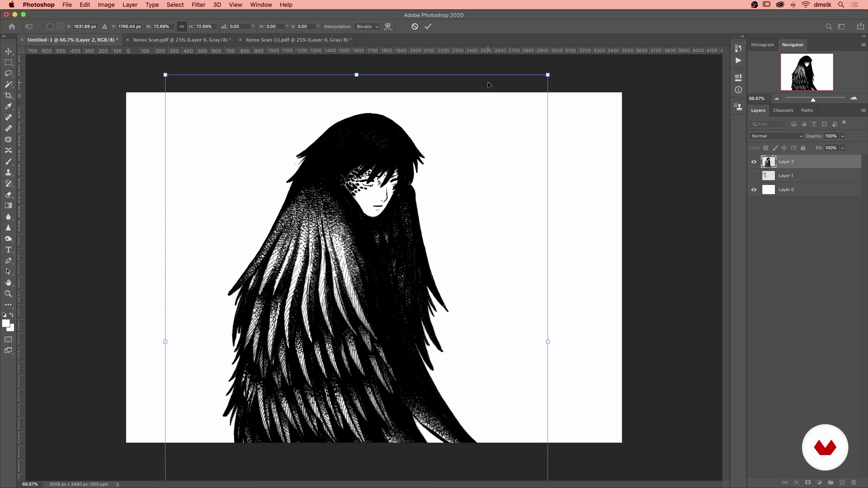Zoom out with Navigator small mountains

[x=777, y=99]
